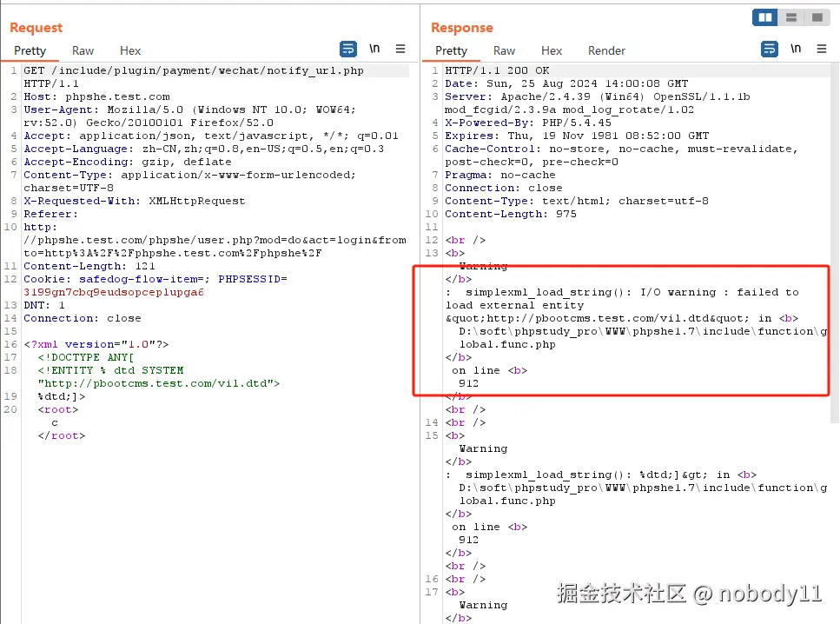Toggle show non-printable characters in Request panel
Viewport: 840px width, 624px height.
(x=374, y=49)
